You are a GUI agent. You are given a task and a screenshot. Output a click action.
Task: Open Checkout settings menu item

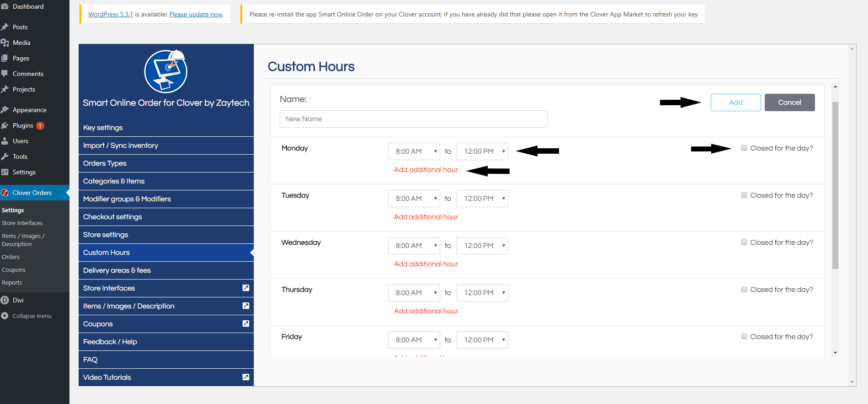click(166, 217)
